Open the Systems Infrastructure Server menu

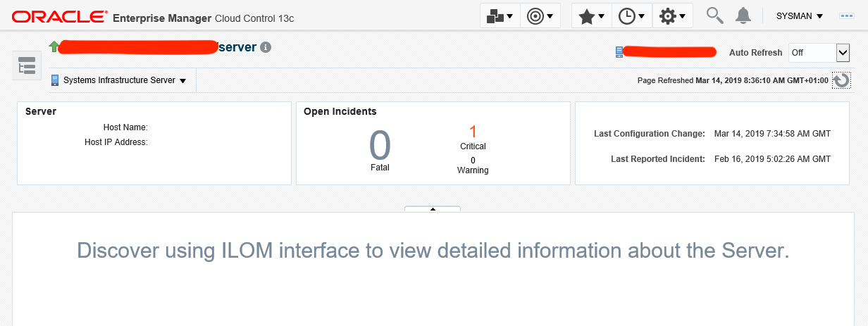click(x=125, y=80)
